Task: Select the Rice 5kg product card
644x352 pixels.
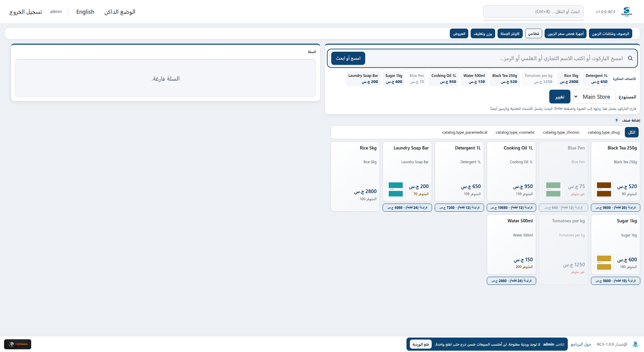Action: (355, 176)
